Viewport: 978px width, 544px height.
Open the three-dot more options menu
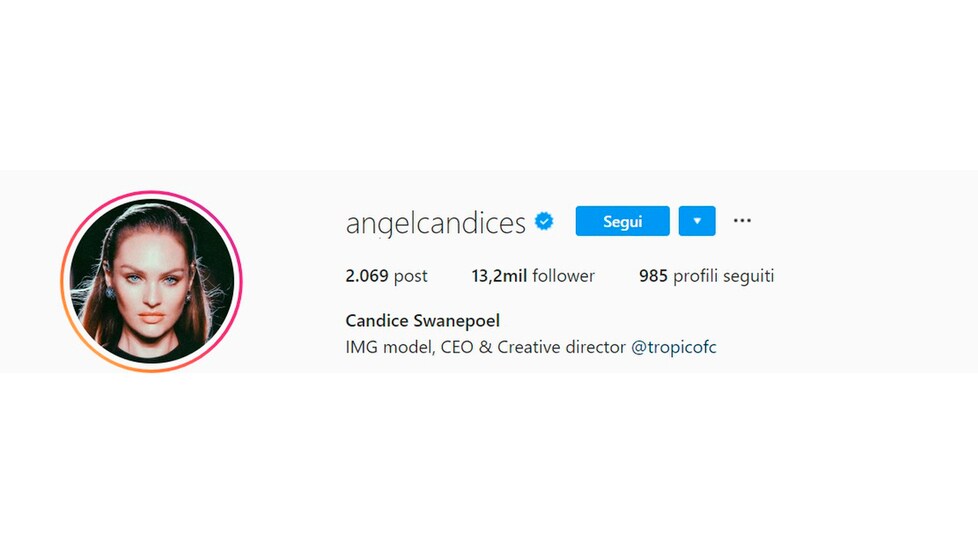742,220
